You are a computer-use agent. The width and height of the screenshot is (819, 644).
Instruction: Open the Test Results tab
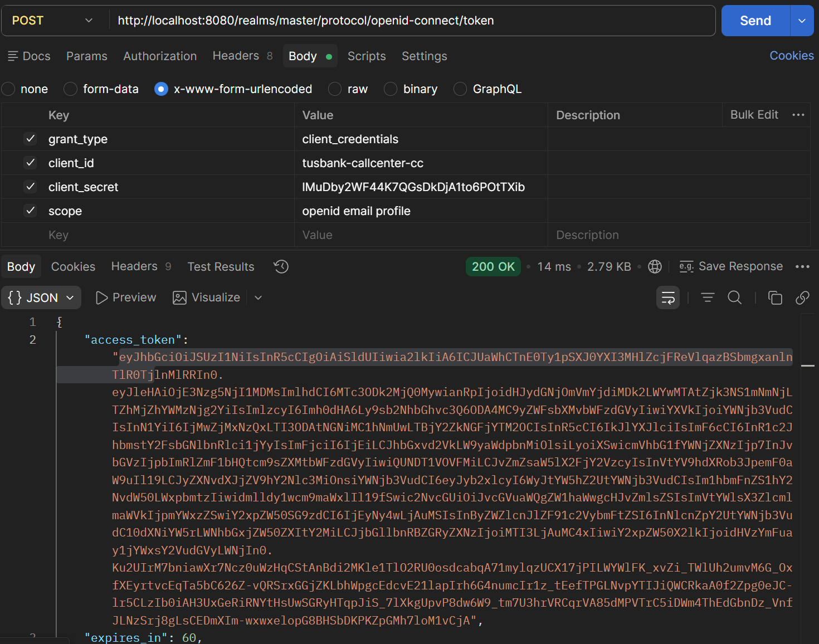[x=221, y=267]
